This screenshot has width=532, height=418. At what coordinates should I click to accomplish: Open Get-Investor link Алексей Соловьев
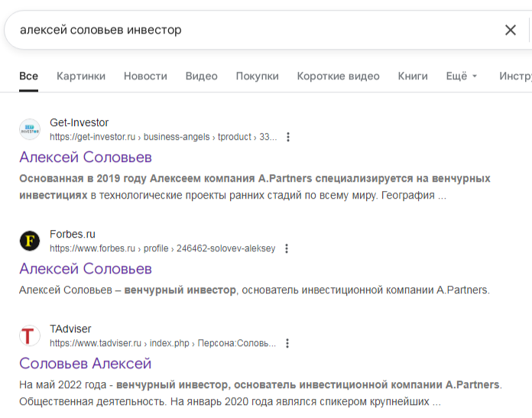[86, 157]
